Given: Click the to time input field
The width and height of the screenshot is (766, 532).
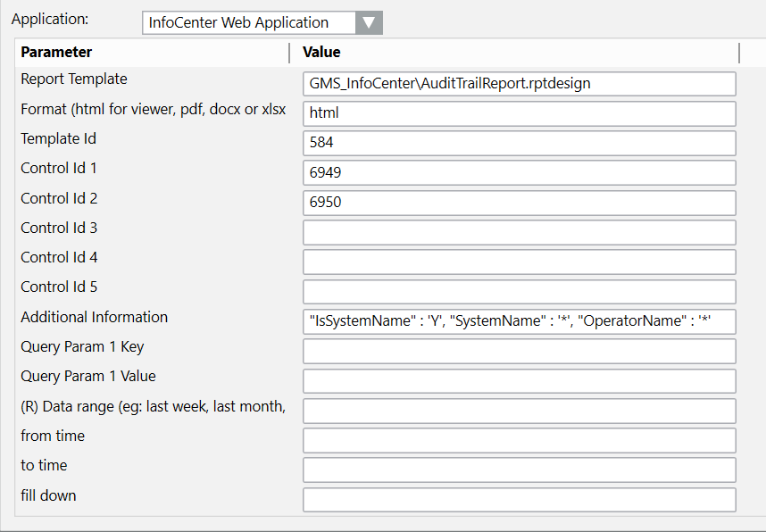Looking at the screenshot, I should tap(519, 470).
